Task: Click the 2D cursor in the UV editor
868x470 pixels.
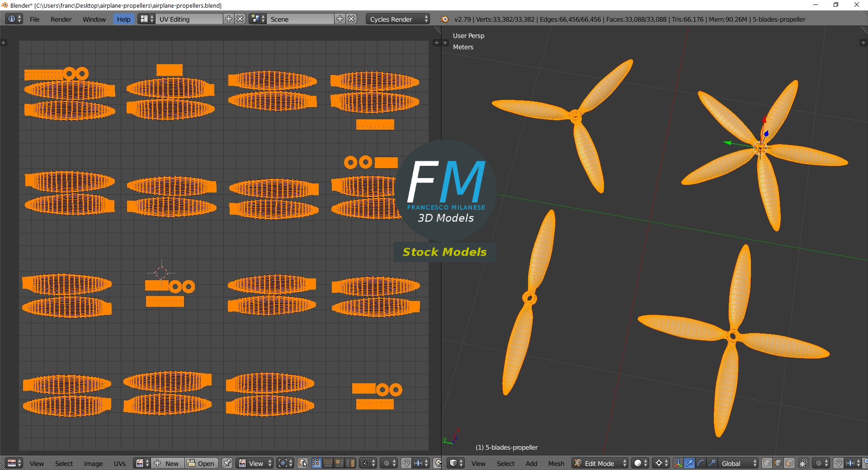Action: [161, 273]
